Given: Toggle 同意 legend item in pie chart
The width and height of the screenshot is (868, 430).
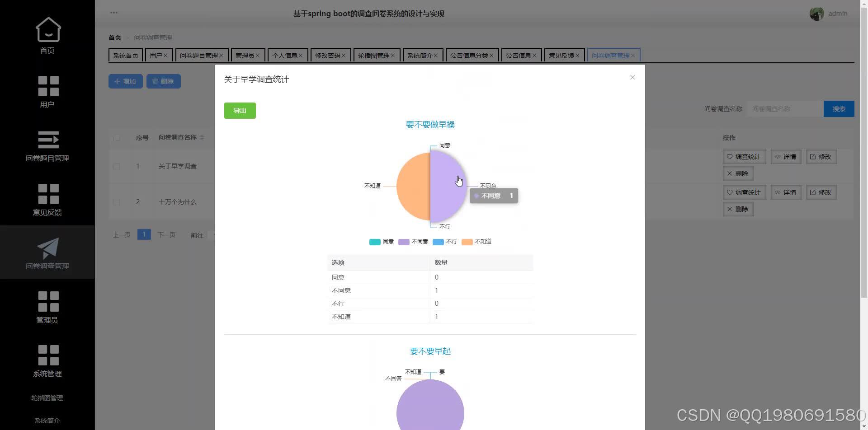Looking at the screenshot, I should [x=382, y=242].
